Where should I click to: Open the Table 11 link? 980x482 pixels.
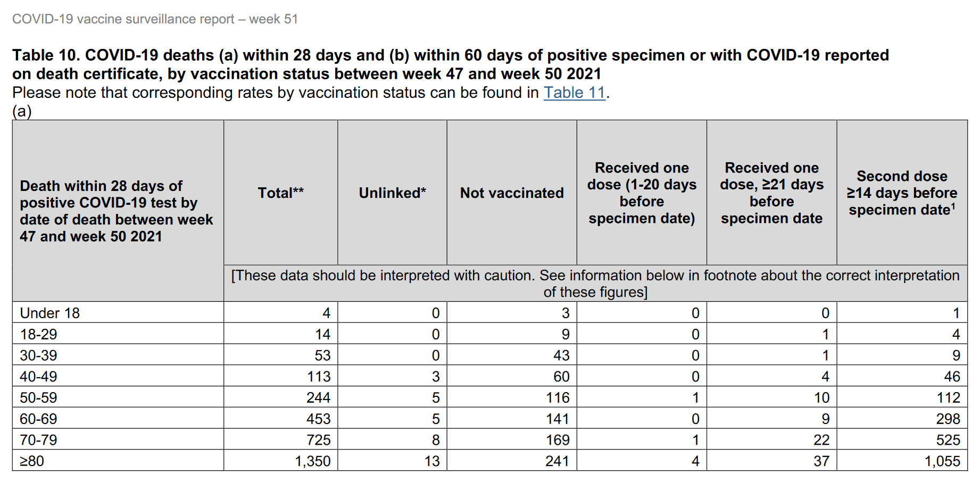tap(574, 93)
